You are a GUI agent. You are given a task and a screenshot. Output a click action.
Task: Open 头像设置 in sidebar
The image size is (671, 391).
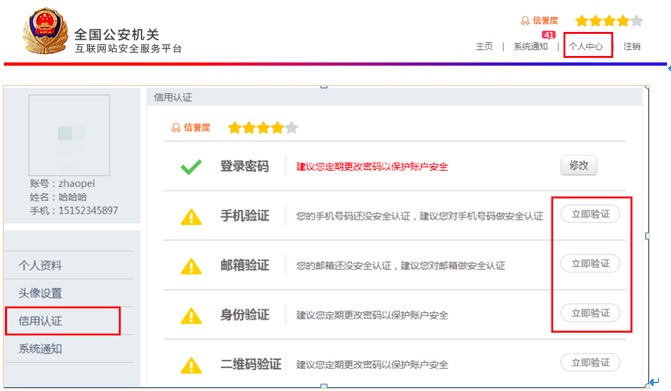coord(40,293)
